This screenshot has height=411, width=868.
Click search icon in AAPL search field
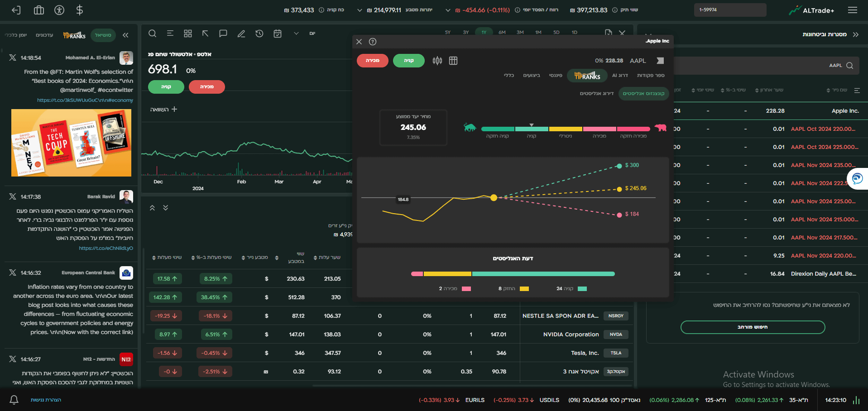tap(850, 66)
